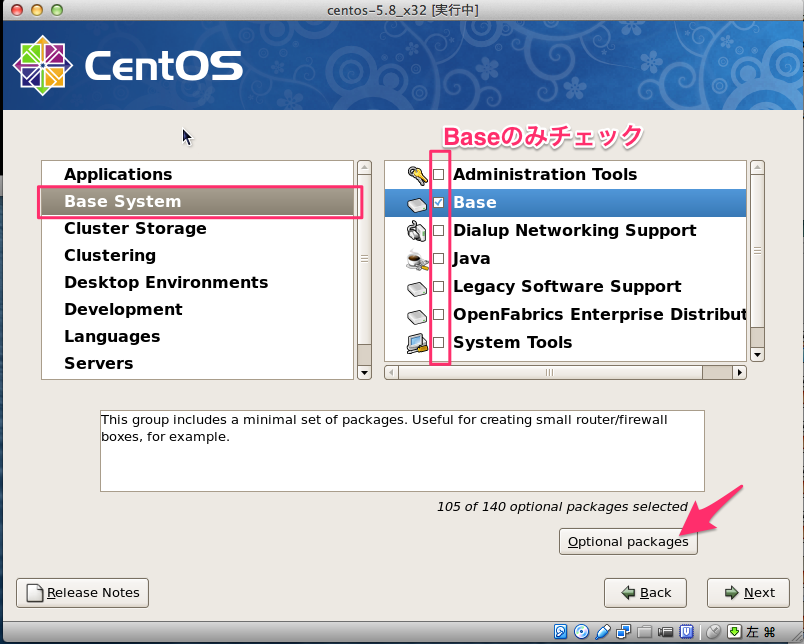804x644 pixels.
Task: Select the OpenFabrics Enterprise Distribution row text
Action: tap(599, 314)
